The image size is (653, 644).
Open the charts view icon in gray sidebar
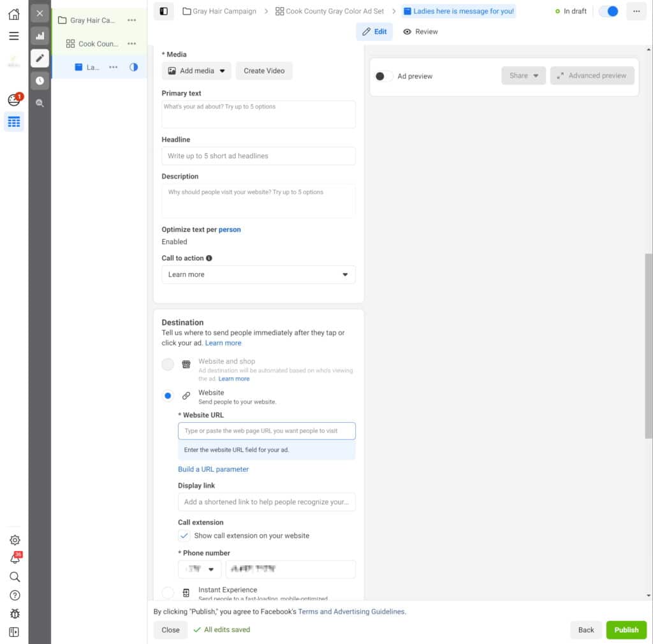point(40,36)
